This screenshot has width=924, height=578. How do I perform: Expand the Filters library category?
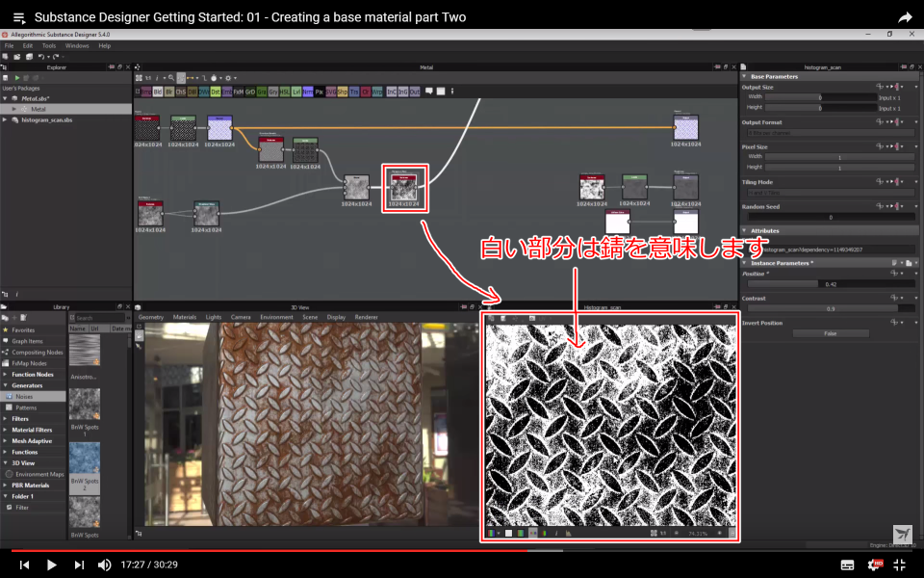6,419
